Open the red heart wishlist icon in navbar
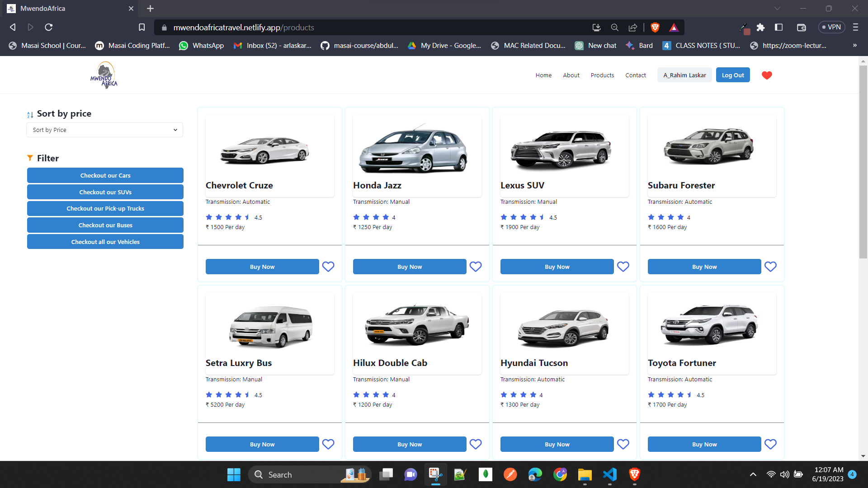This screenshot has width=868, height=488. (767, 75)
